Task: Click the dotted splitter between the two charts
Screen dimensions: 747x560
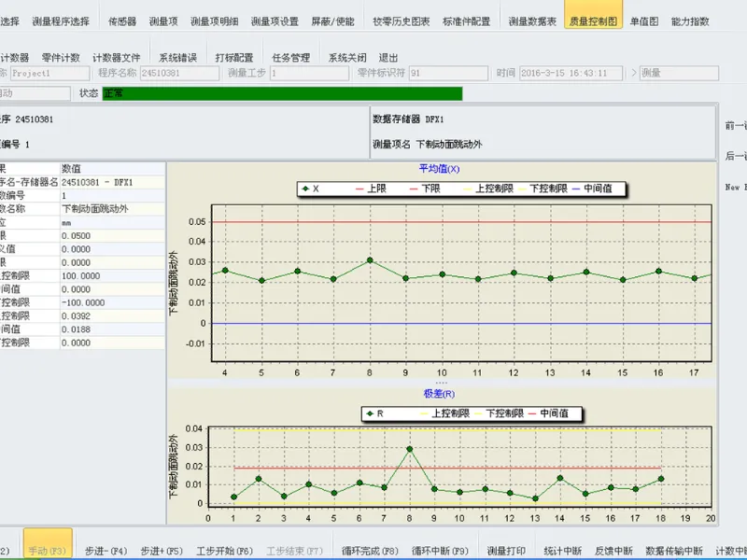Action: (441, 383)
